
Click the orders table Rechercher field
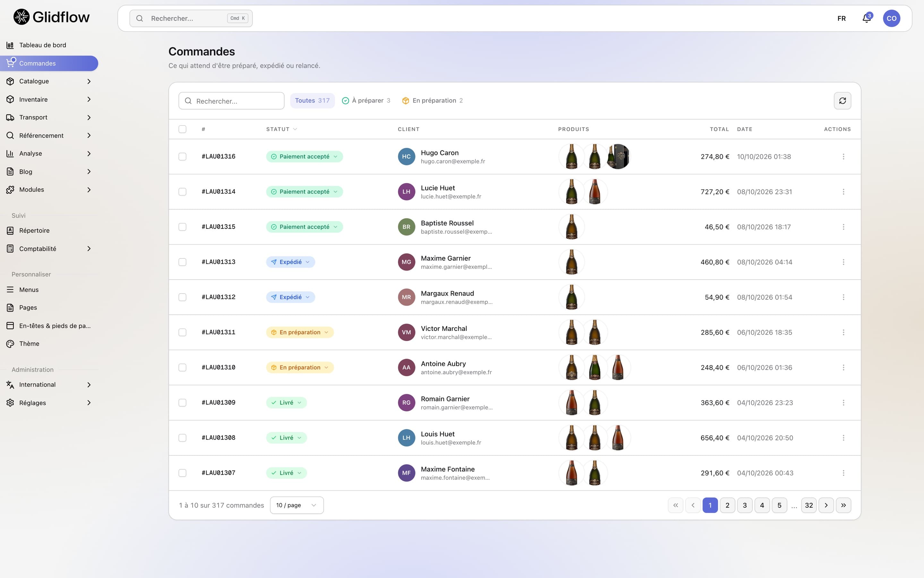click(231, 101)
